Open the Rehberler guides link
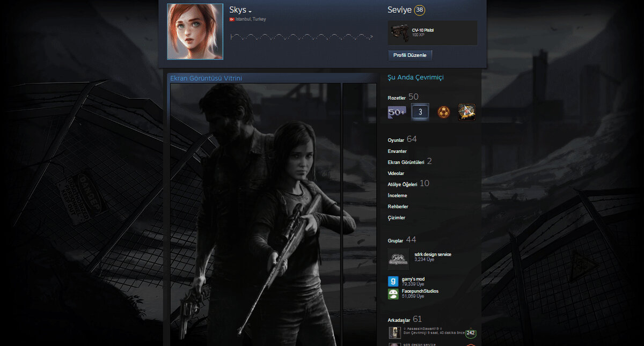 click(x=398, y=207)
